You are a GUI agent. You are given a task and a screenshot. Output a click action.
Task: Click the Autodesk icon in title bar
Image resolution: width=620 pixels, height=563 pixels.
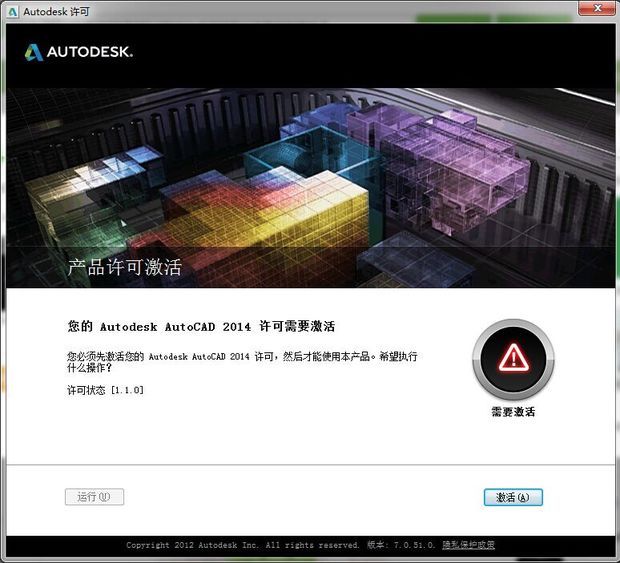13,10
